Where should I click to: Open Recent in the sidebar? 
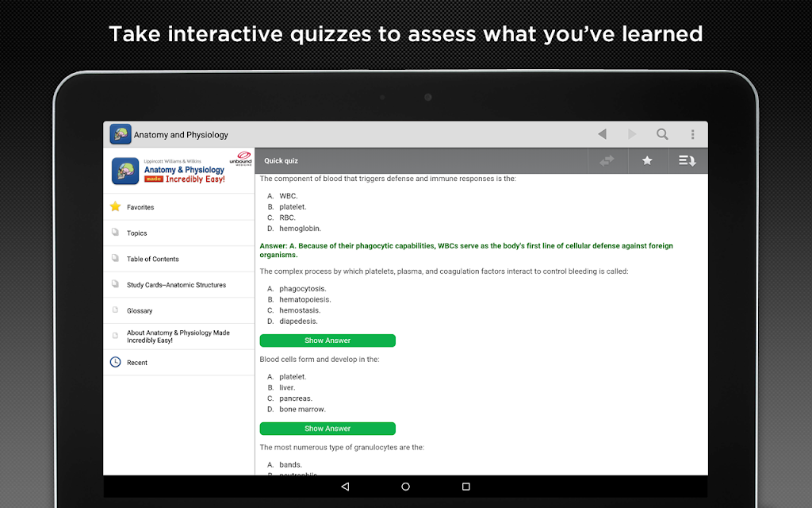178,362
